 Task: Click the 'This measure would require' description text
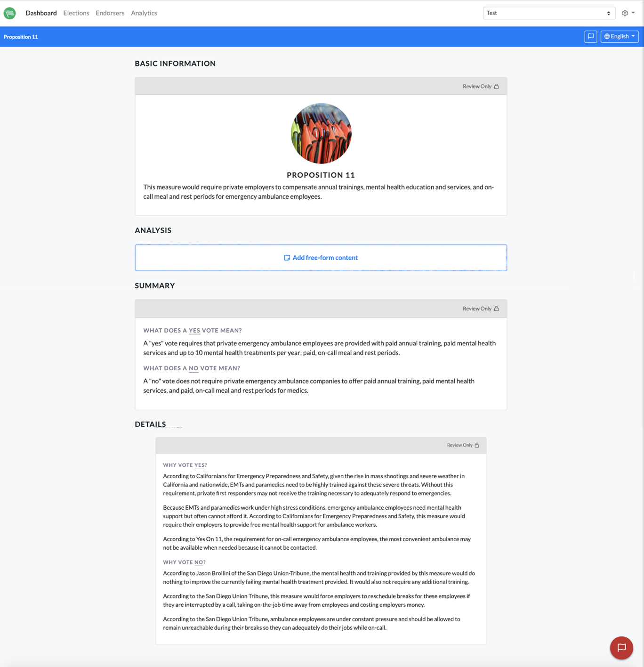[319, 192]
